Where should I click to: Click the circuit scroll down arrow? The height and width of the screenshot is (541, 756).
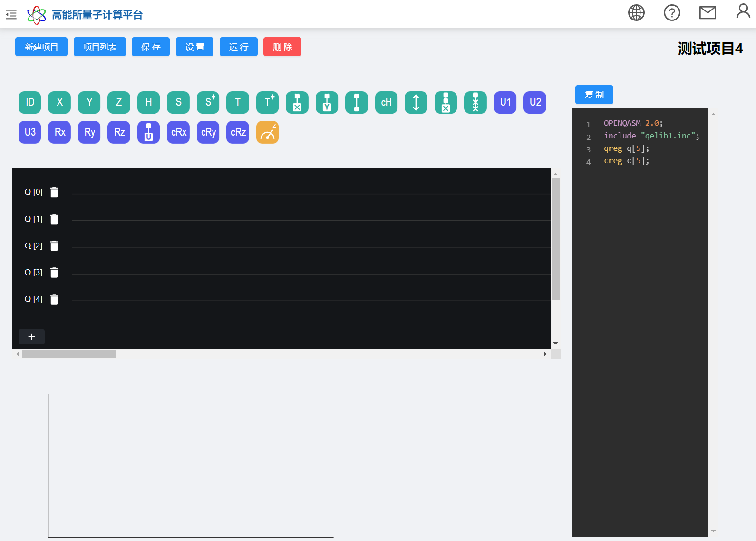pyautogui.click(x=555, y=343)
